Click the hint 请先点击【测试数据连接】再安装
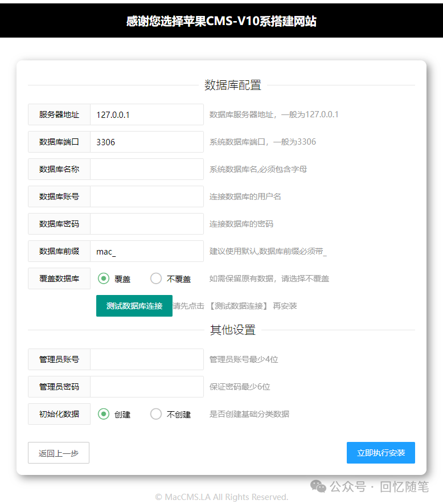This screenshot has height=504, width=443. 235,306
